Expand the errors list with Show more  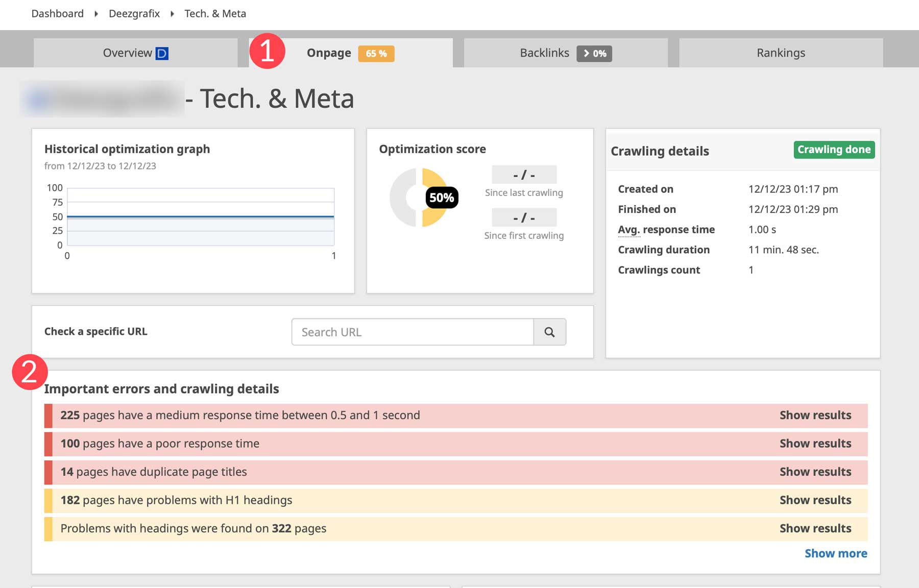(836, 554)
